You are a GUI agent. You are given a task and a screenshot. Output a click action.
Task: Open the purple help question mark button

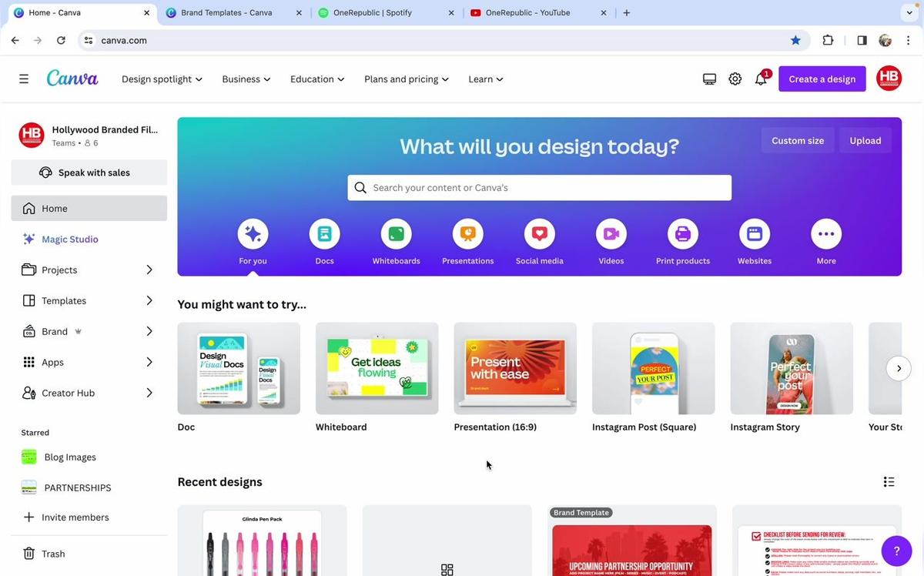(896, 551)
